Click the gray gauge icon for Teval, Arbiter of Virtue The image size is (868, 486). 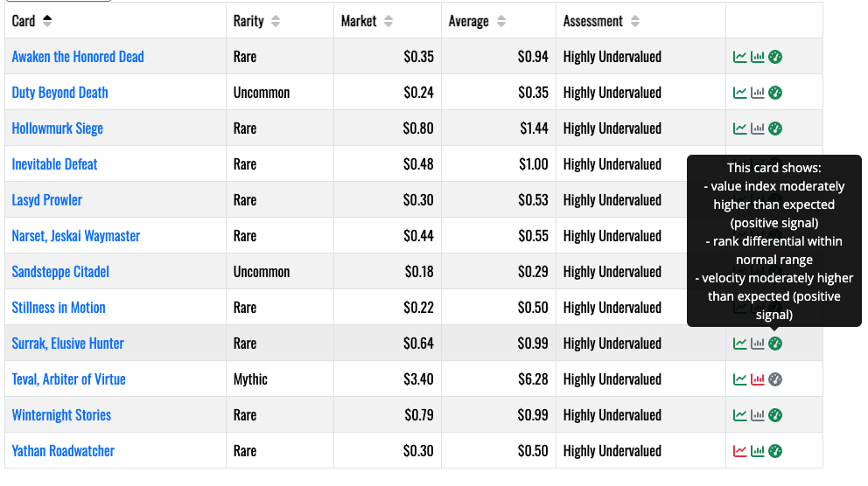click(x=775, y=379)
